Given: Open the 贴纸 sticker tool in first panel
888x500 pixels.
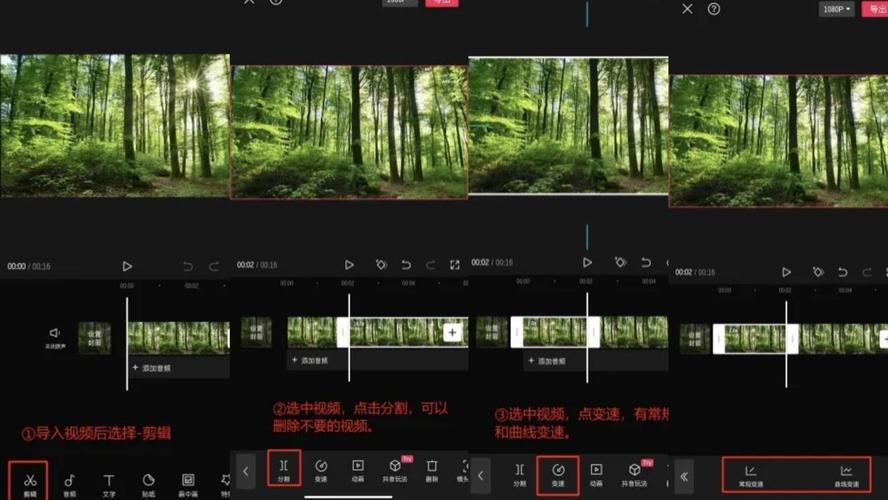Looking at the screenshot, I should (148, 485).
